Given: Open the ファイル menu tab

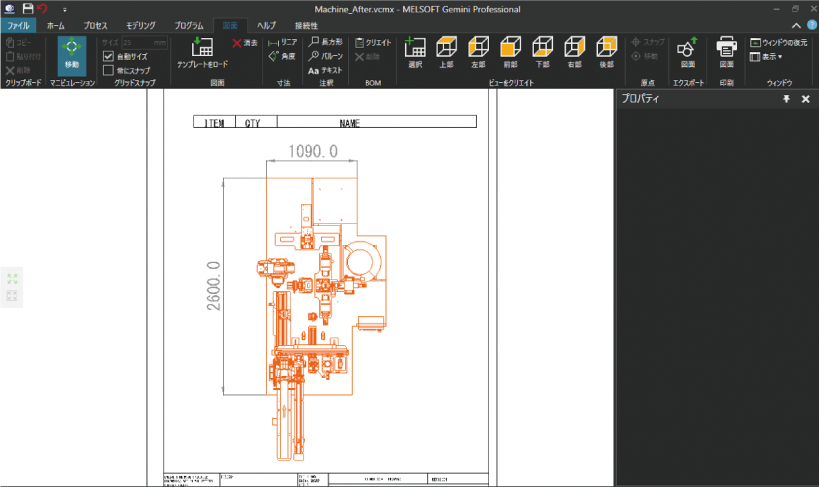Looking at the screenshot, I should (18, 25).
